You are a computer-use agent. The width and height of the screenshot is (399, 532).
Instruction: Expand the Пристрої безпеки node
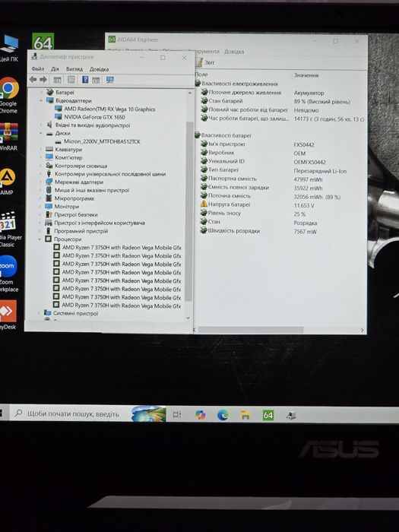(40, 214)
